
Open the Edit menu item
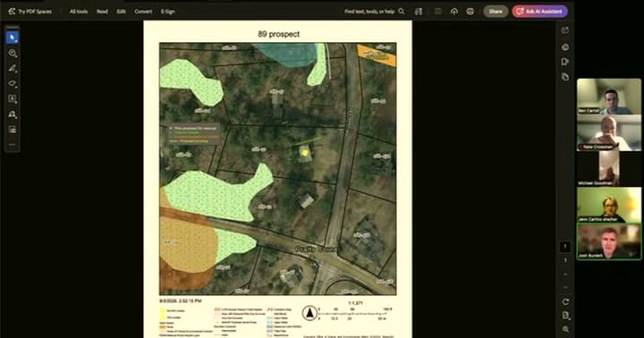(121, 12)
